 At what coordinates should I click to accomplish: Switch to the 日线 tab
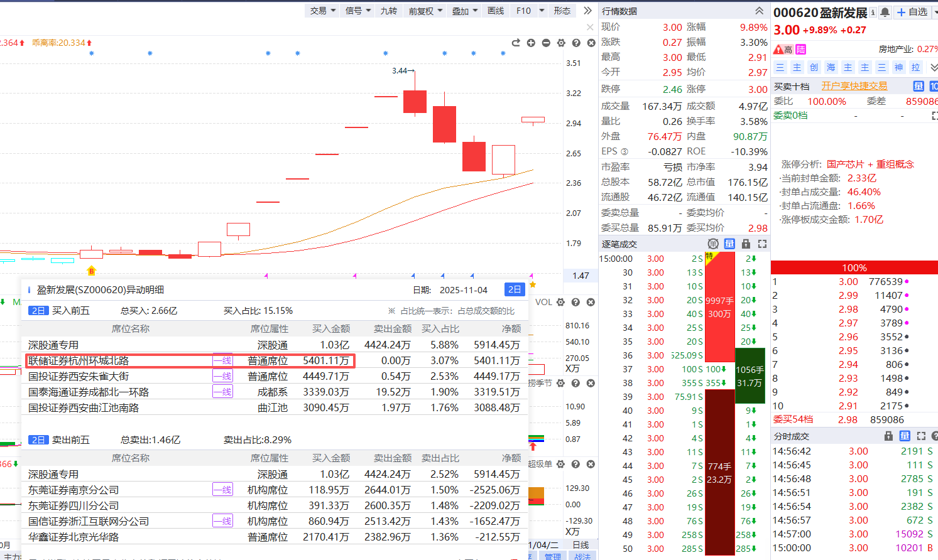pyautogui.click(x=581, y=545)
